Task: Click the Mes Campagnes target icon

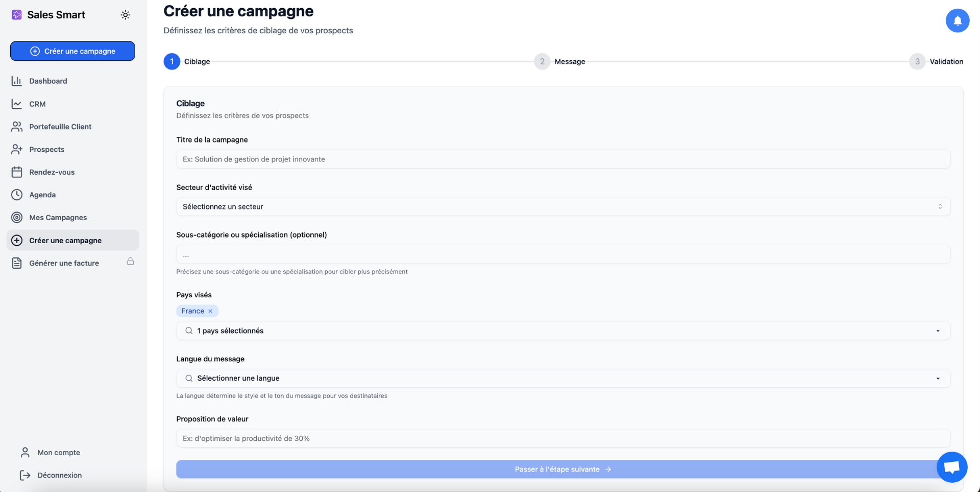Action: pos(17,217)
